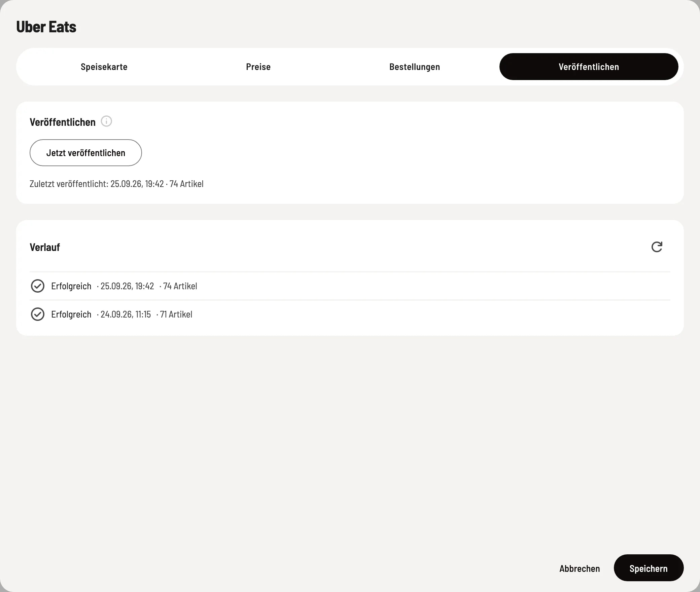Save changes with Speichern
This screenshot has height=592, width=700.
(x=649, y=568)
